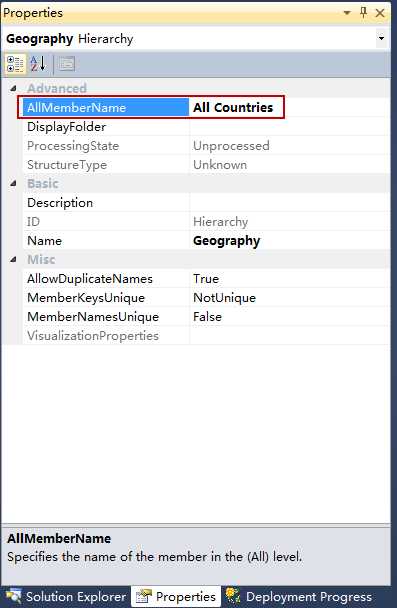
Task: Switch to Deployment Progress tab
Action: (299, 596)
